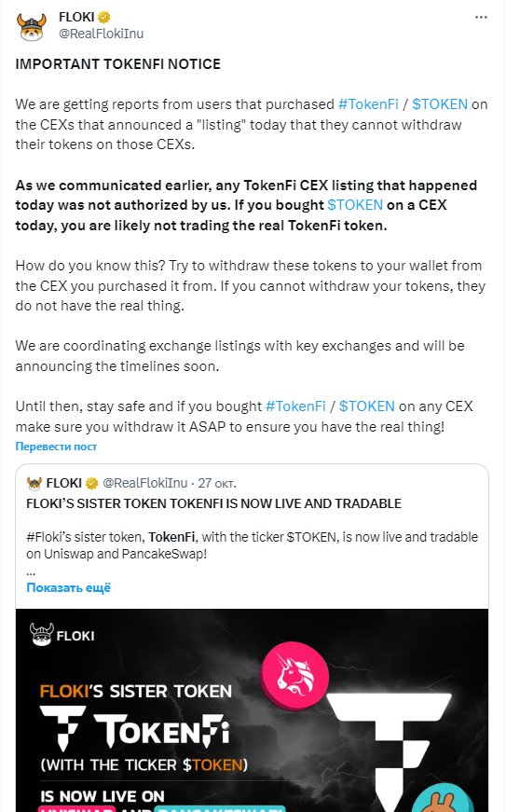506x812 pixels.
Task: Open the three-dot more options menu
Action: [x=481, y=18]
